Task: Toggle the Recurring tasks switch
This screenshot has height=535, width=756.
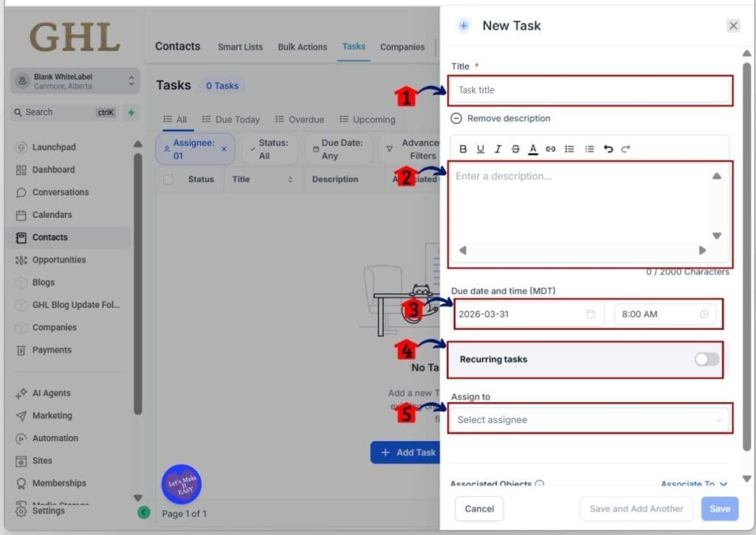Action: 705,359
